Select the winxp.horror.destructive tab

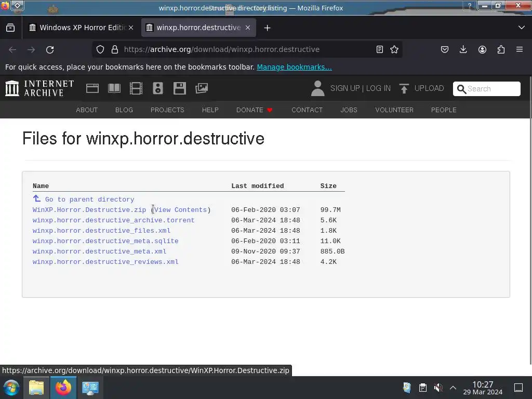point(198,28)
